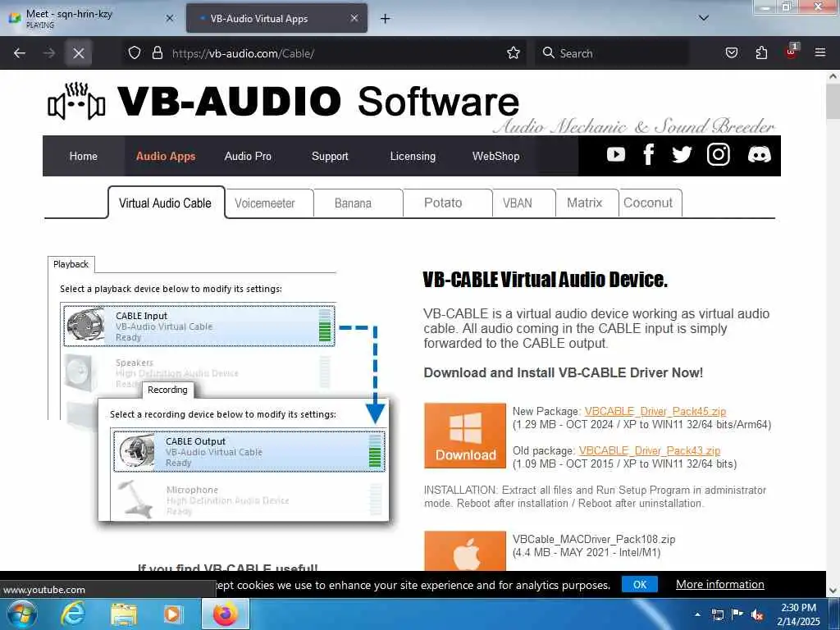
Task: Open the WebShop menu item
Action: [x=496, y=156]
